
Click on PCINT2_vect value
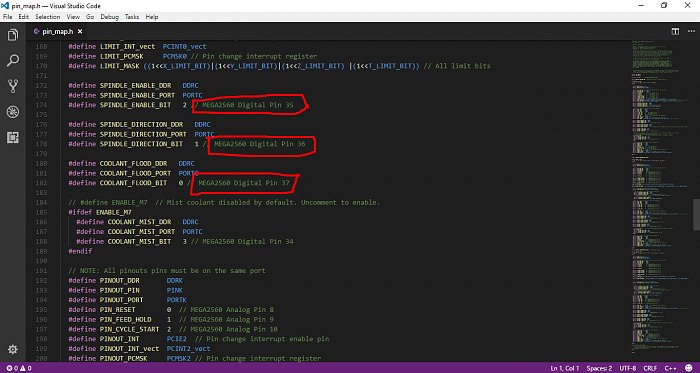click(x=188, y=348)
